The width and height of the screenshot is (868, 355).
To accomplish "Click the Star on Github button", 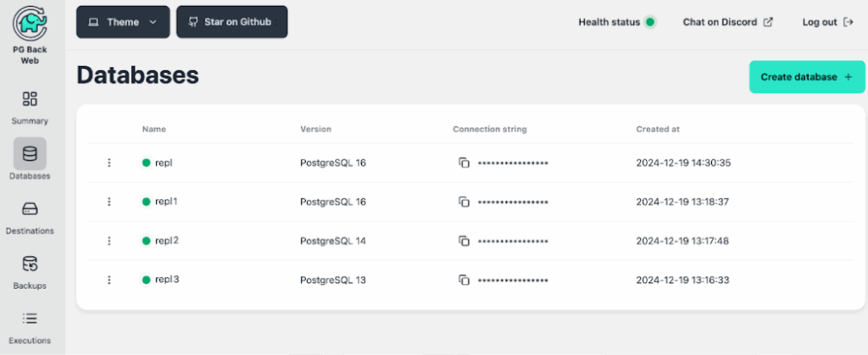I will point(231,22).
